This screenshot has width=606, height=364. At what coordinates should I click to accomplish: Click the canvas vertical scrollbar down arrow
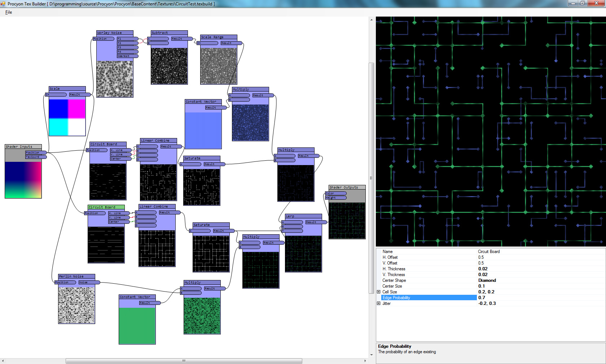pyautogui.click(x=371, y=355)
